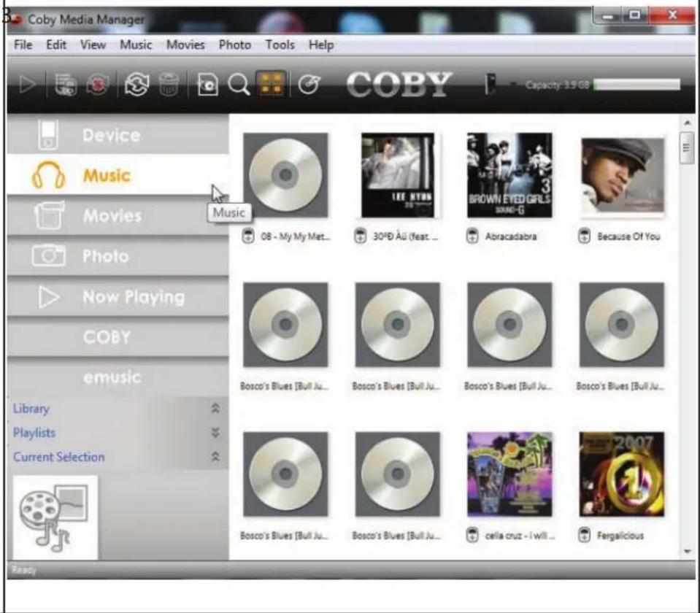Select the 08 - My My Met album thumbnail
This screenshot has width=700, height=613.
(x=285, y=175)
